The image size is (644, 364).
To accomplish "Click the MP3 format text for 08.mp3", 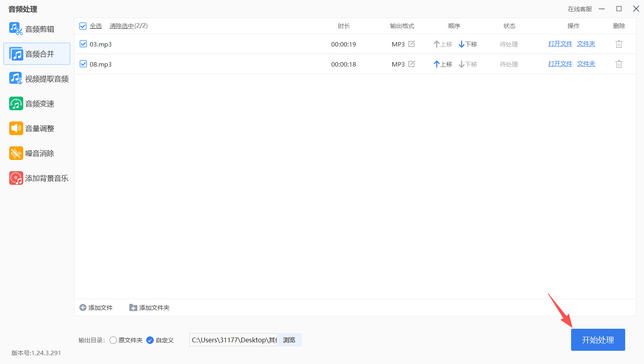I will (x=398, y=64).
